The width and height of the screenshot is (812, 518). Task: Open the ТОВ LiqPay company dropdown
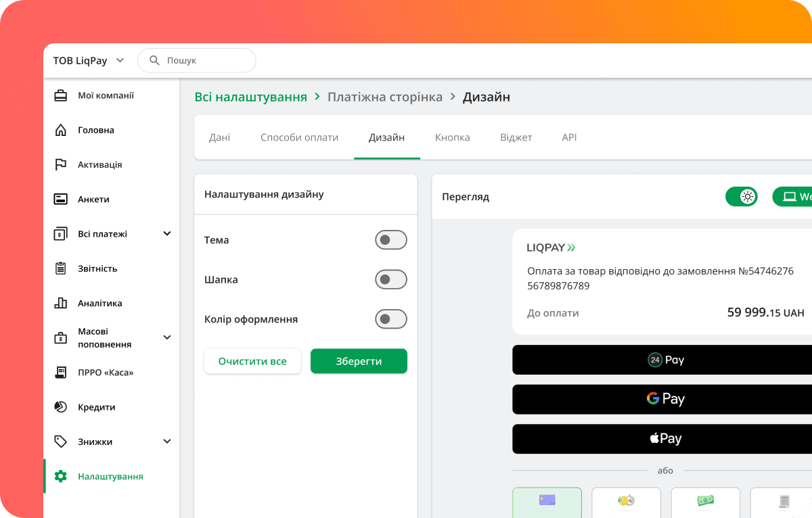click(120, 60)
